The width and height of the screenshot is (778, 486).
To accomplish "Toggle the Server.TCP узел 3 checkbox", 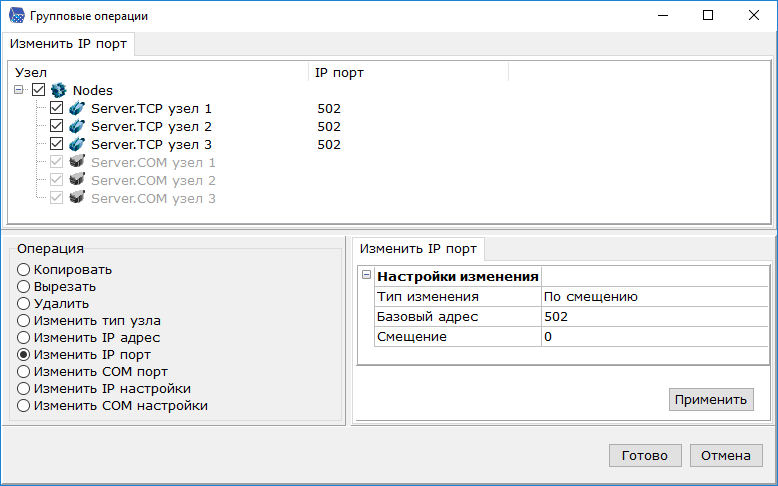I will (x=57, y=145).
